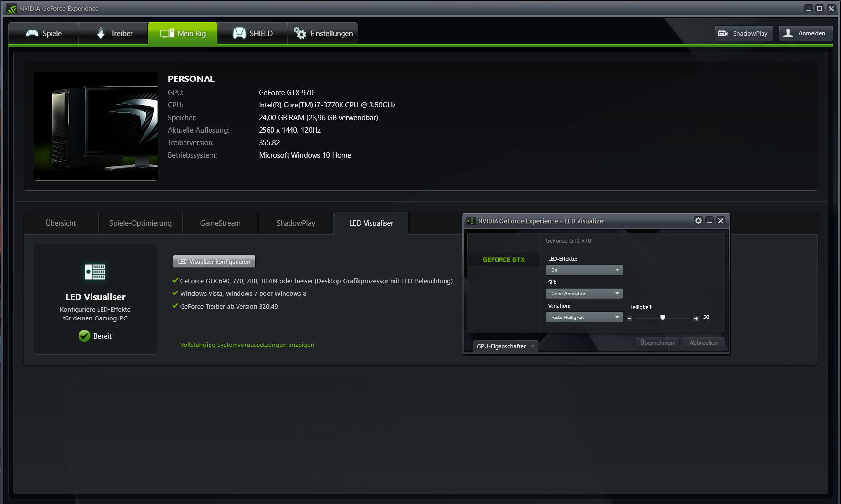Select GEFORCE GTX entry in LED Visualizer
The height and width of the screenshot is (504, 841).
click(x=504, y=260)
